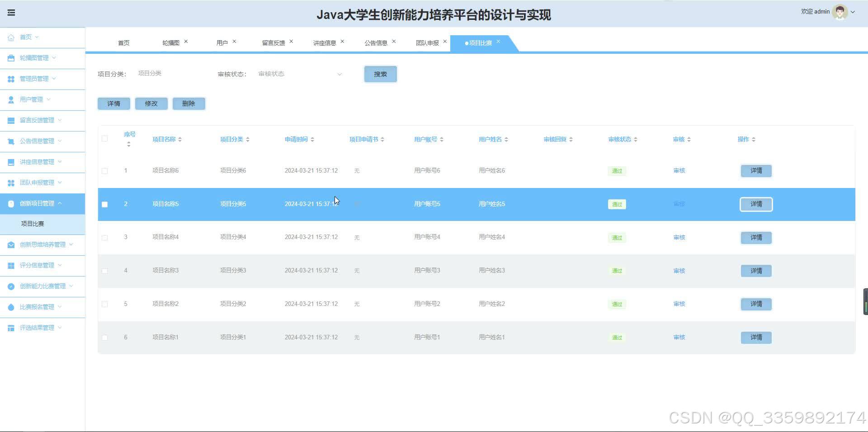Click the top 详情 toolbar button
The height and width of the screenshot is (432, 868).
pyautogui.click(x=114, y=103)
